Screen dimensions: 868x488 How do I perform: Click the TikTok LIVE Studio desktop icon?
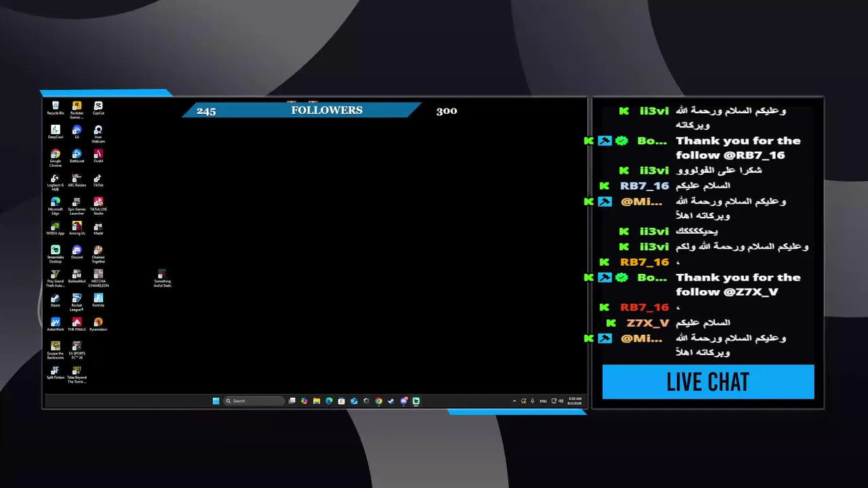(98, 205)
